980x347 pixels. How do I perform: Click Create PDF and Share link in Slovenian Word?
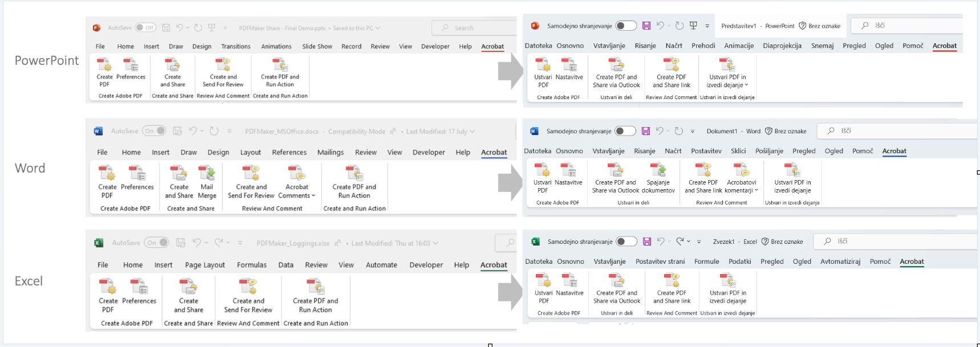tap(703, 178)
